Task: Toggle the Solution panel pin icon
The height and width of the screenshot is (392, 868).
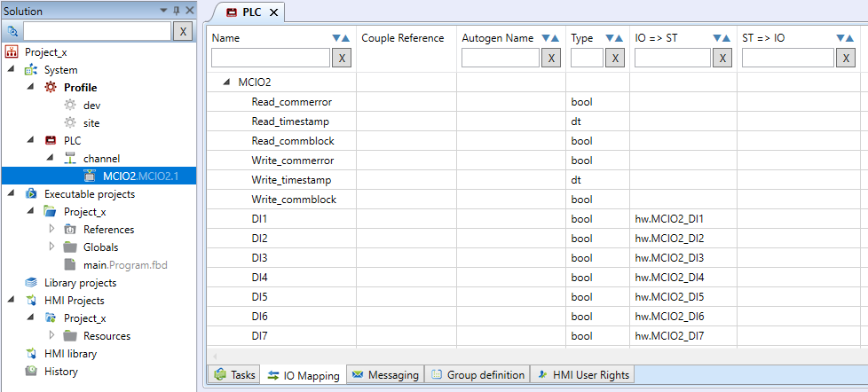Action: coord(178,11)
